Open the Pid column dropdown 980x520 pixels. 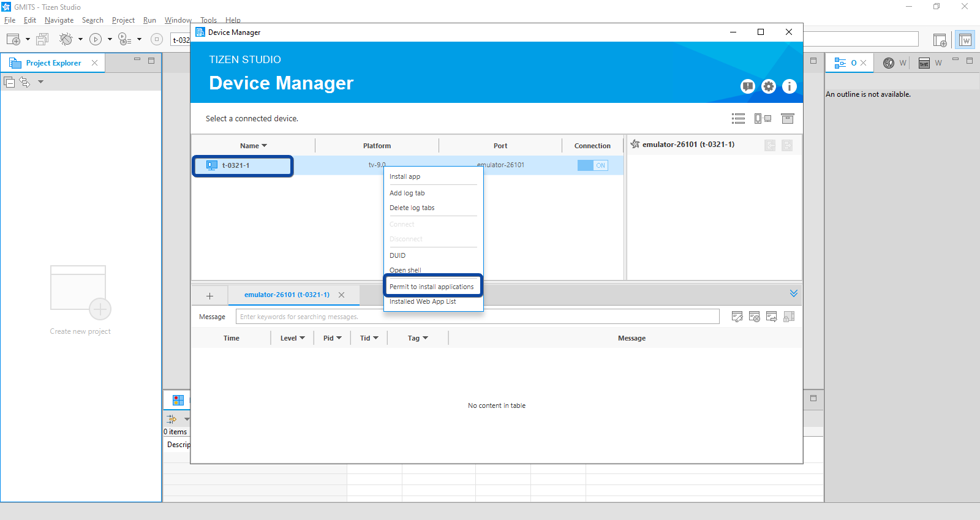coord(339,338)
